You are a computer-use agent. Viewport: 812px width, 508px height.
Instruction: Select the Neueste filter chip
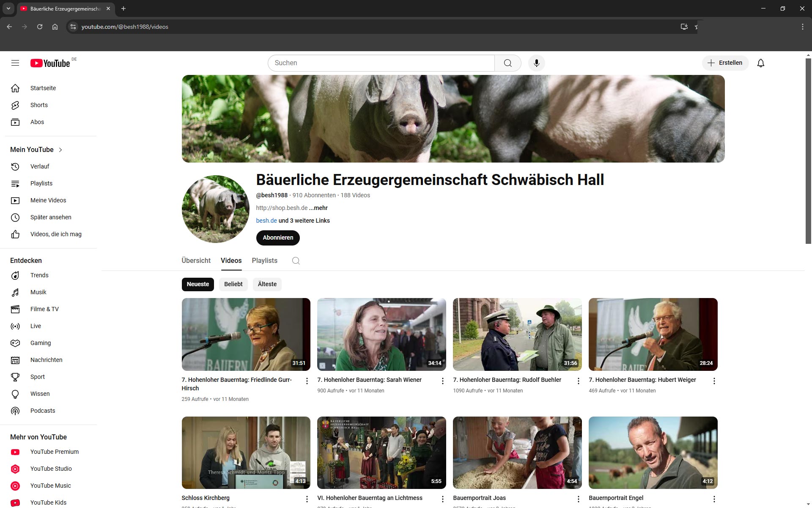click(x=198, y=284)
